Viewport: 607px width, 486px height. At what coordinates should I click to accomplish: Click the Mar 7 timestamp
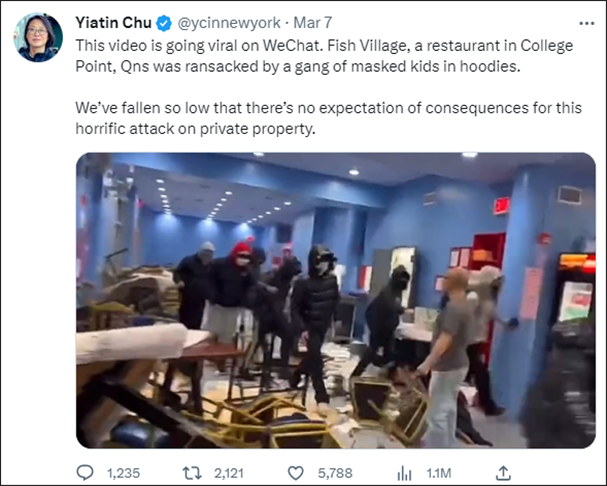click(312, 23)
